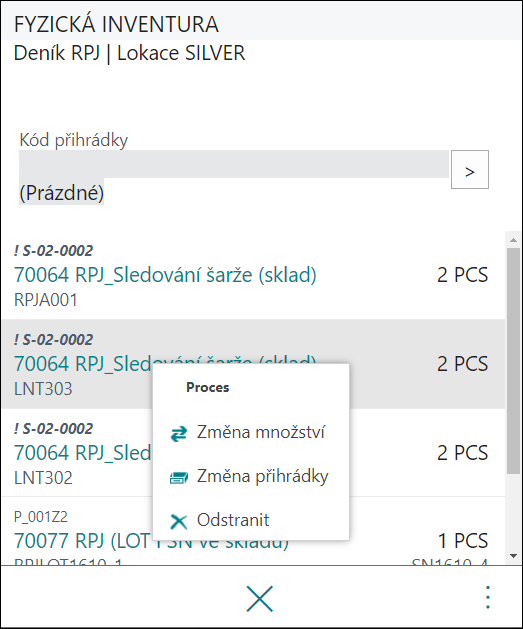Select the row with lot LNT302

(253, 452)
